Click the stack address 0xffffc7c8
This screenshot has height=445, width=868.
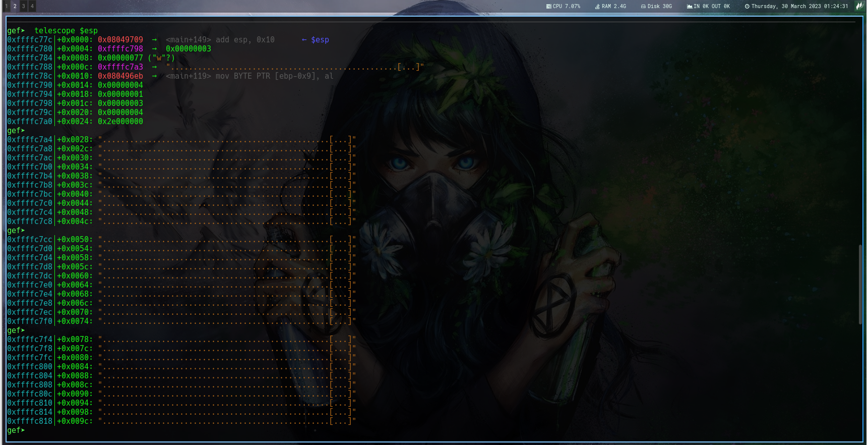point(30,221)
